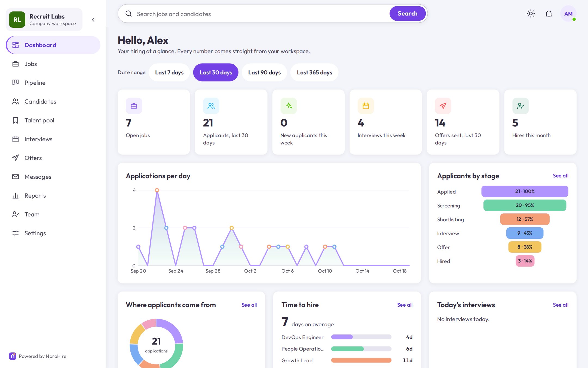Click the Interviews this week calendar icon
588x368 pixels.
point(366,106)
